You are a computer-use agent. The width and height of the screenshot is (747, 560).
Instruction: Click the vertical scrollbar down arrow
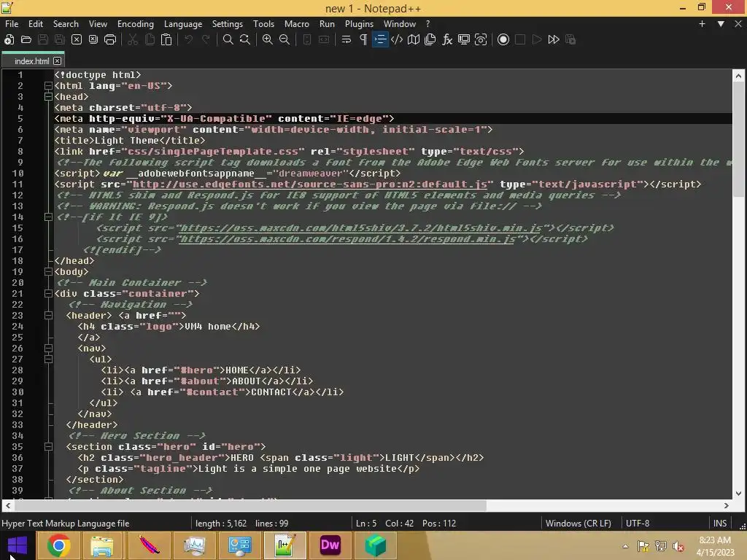(738, 494)
